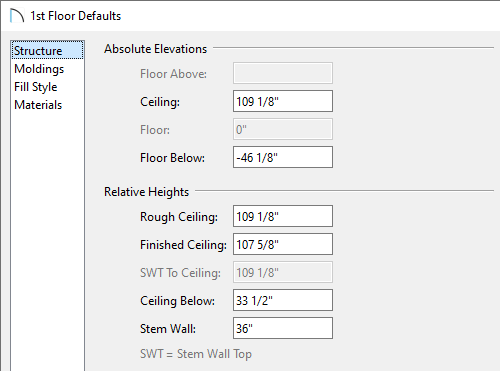The image size is (500, 371).
Task: Click the '1st Floor Defaults' title text
Action: pos(76,16)
